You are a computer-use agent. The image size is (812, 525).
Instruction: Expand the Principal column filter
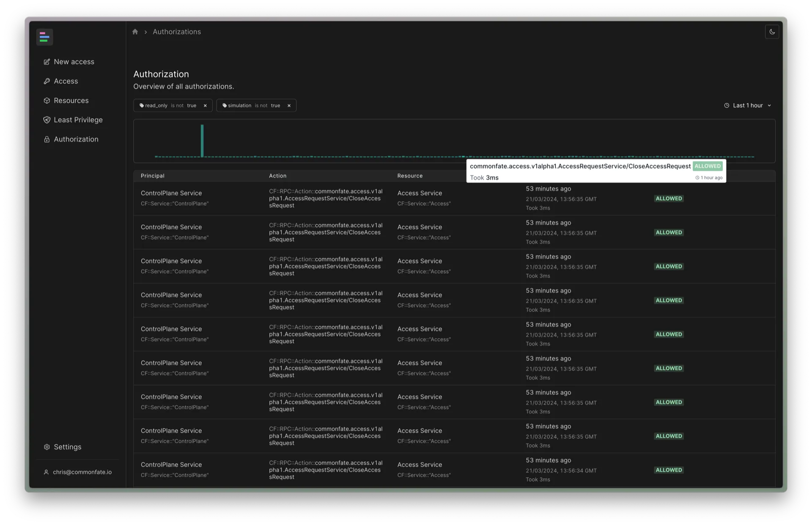click(x=152, y=175)
